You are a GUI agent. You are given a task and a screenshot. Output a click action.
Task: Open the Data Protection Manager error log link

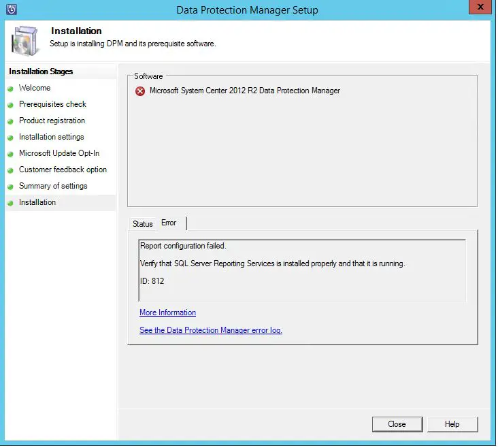tap(211, 330)
